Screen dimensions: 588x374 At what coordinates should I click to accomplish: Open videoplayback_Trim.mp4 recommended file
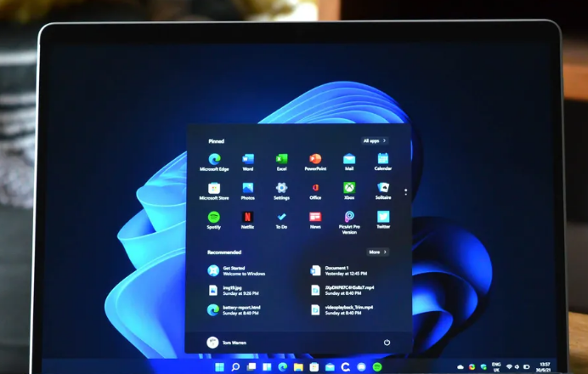(x=342, y=309)
